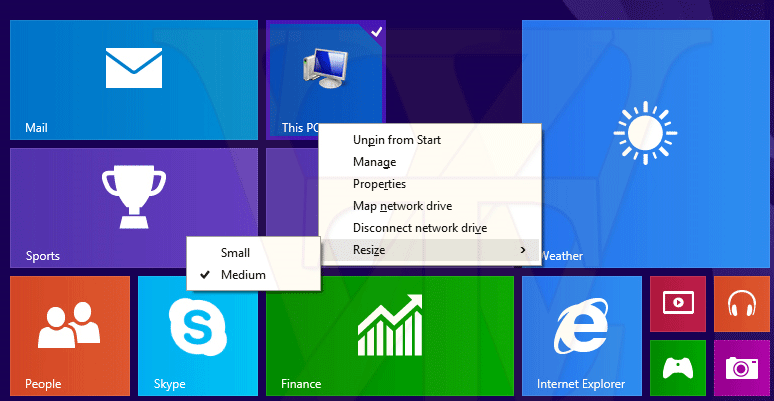Select Manage in the context menu
Image resolution: width=774 pixels, height=401 pixels.
click(430, 162)
